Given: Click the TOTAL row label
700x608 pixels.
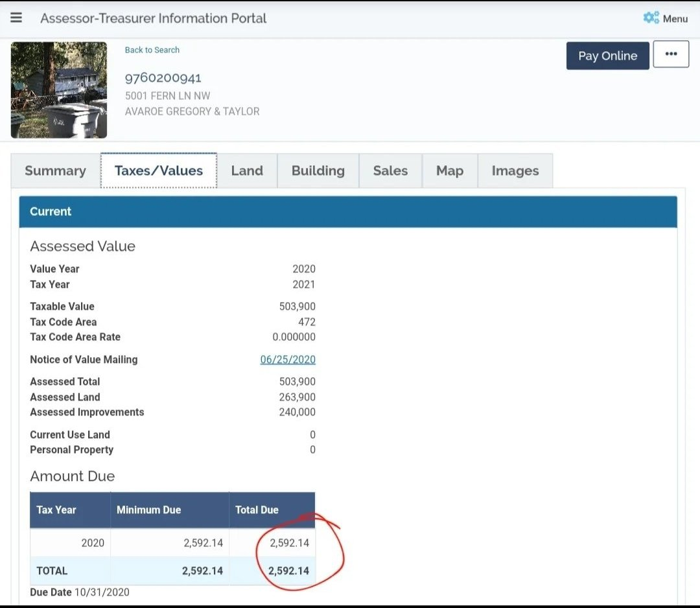Looking at the screenshot, I should point(52,571).
